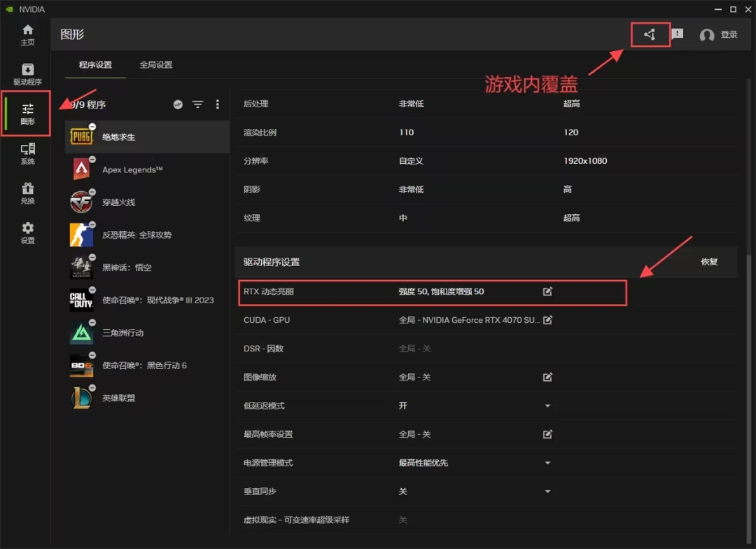Open the 兑换 redeem section

tap(27, 193)
